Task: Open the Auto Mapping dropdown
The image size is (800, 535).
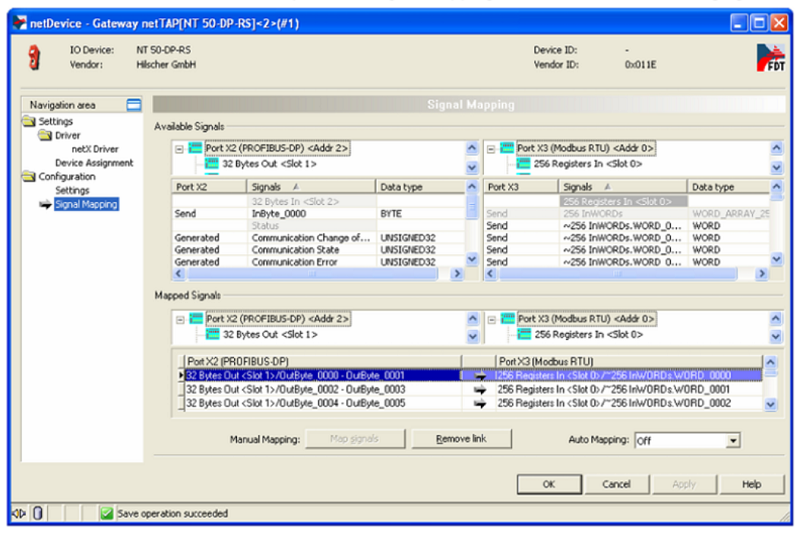Action: (733, 440)
